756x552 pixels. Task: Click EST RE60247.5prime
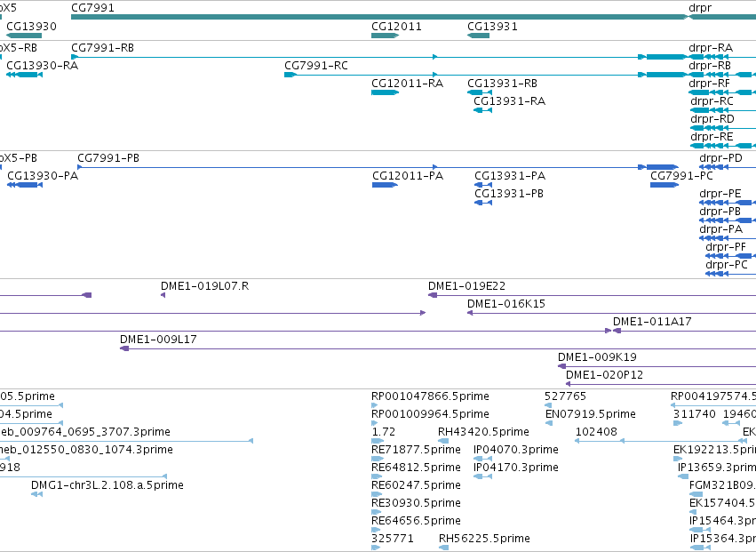tap(377, 494)
